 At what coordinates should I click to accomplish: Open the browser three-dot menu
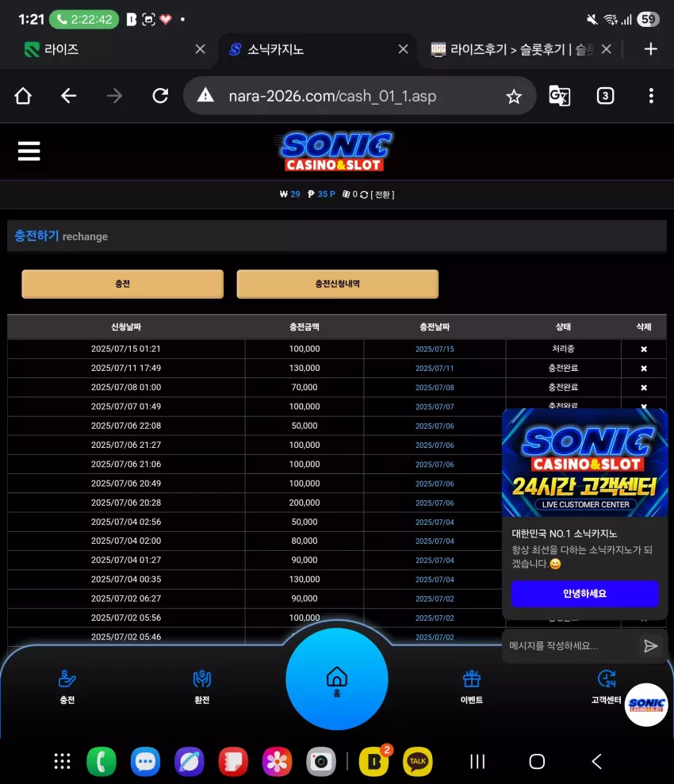click(x=651, y=95)
